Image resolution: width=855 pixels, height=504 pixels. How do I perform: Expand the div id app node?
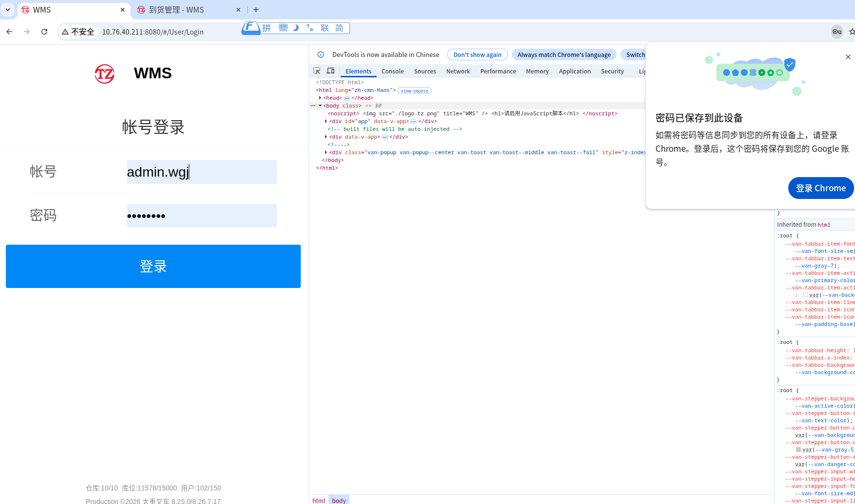(x=326, y=121)
